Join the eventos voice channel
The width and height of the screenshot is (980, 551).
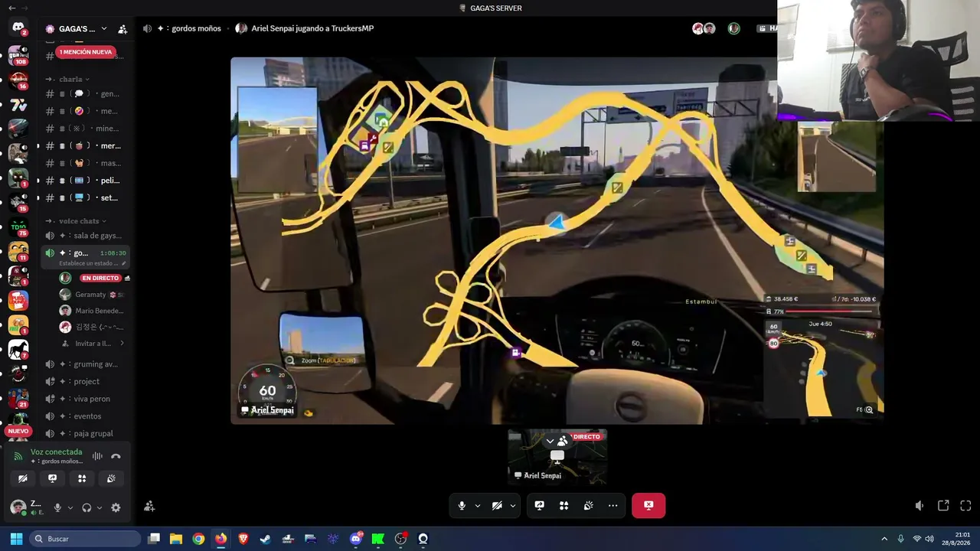click(85, 416)
